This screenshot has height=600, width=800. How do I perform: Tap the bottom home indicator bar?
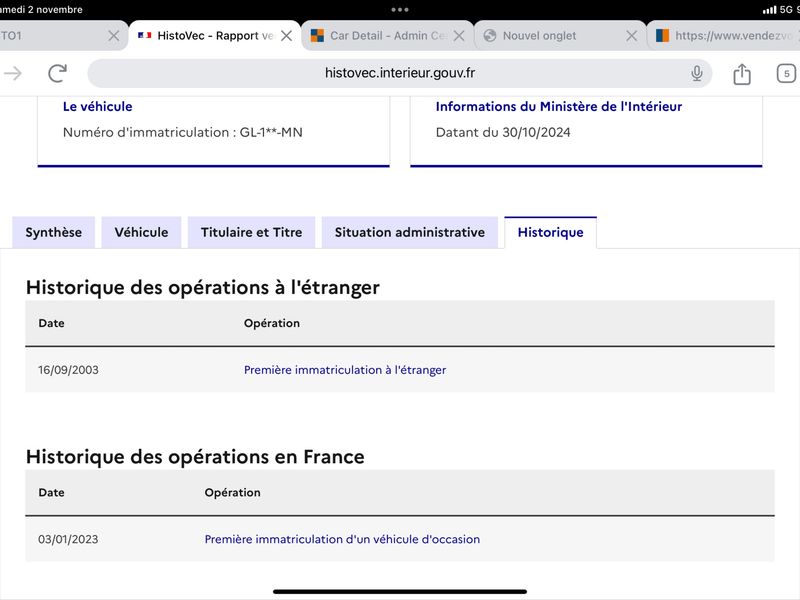(399, 591)
